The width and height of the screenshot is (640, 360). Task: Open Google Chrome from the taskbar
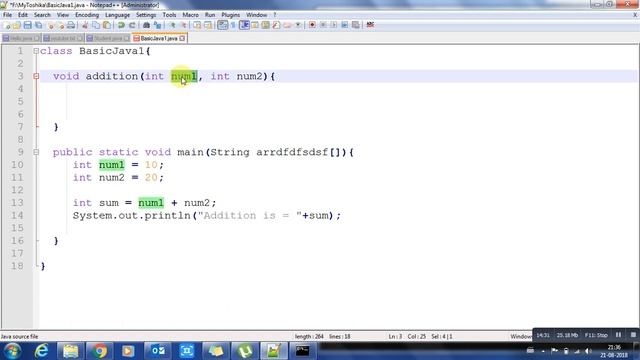[x=99, y=351]
